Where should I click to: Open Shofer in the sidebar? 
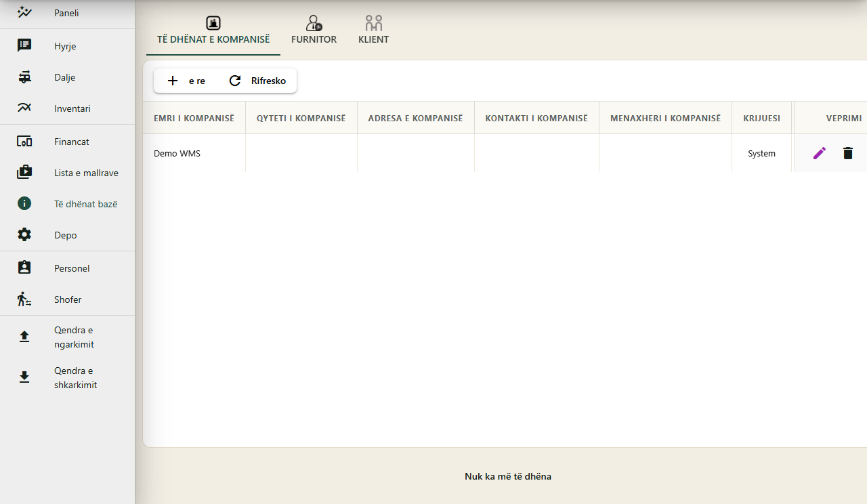point(67,299)
